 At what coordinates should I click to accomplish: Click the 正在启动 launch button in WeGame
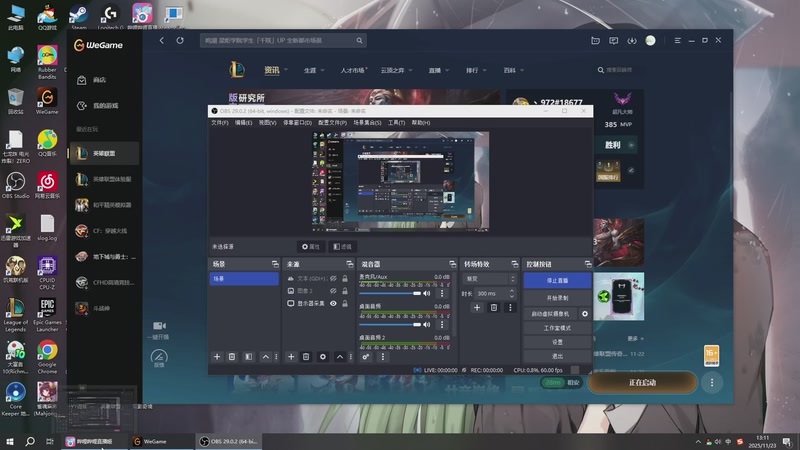(x=642, y=383)
